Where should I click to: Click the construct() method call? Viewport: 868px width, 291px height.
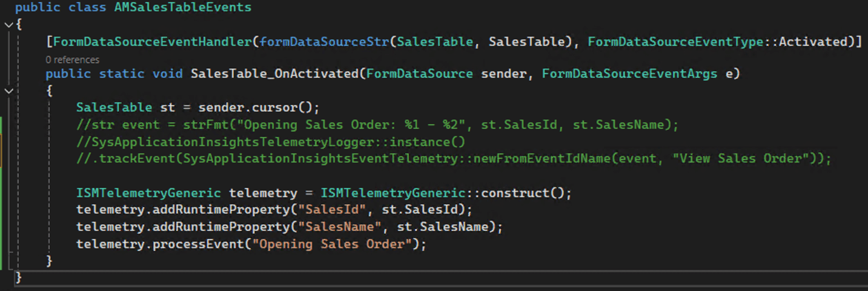point(523,193)
